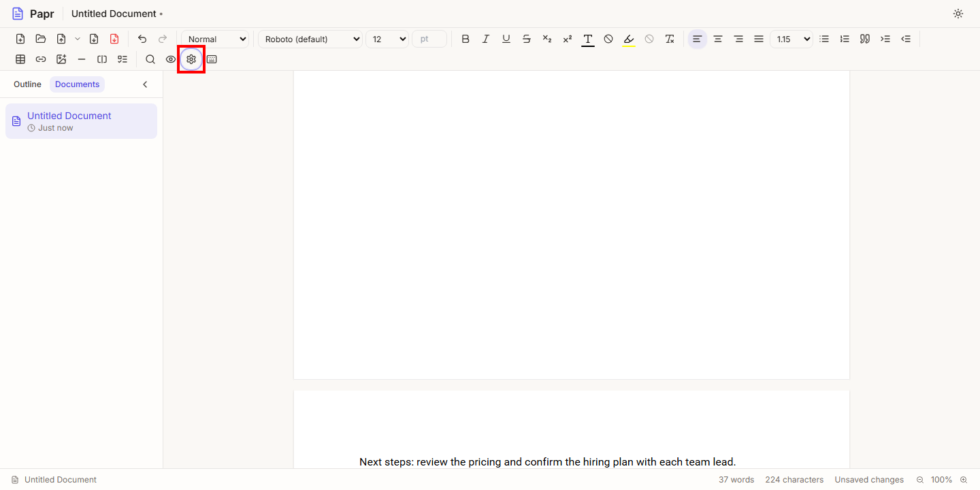The image size is (980, 490).
Task: Undo the last action
Action: click(x=142, y=39)
